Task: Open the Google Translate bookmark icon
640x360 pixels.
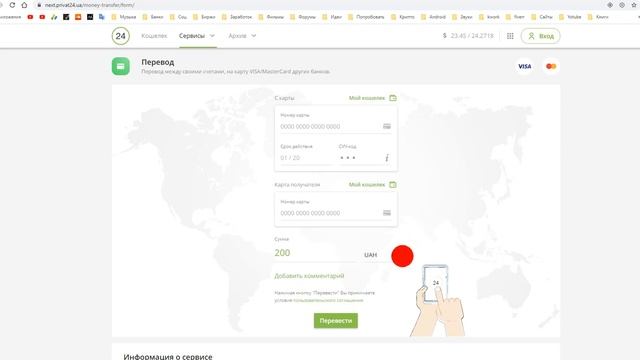Action: [102, 17]
